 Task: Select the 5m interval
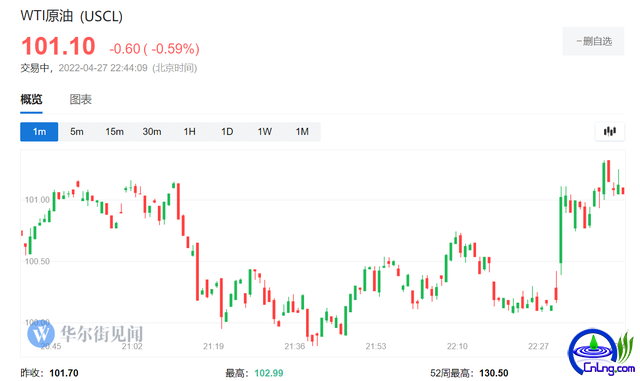(77, 131)
